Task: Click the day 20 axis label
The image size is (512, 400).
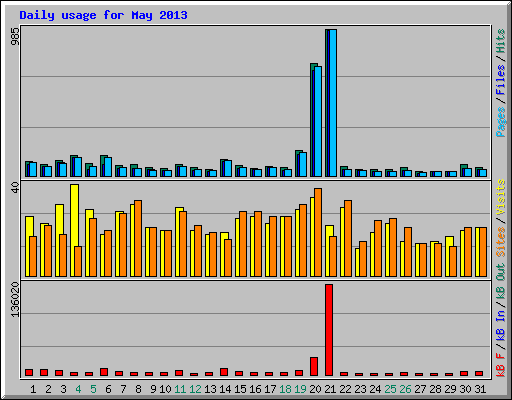Action: 315,389
